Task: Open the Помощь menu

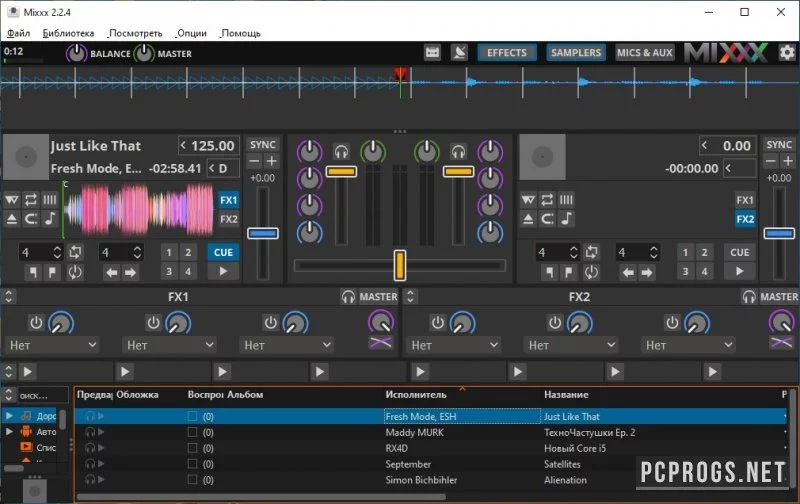Action: click(240, 33)
